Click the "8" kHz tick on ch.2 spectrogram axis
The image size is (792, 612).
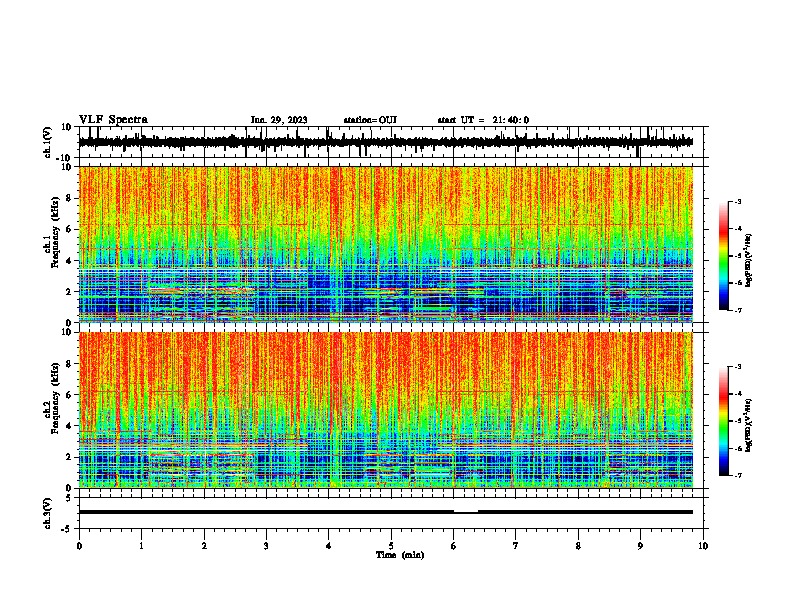click(x=69, y=364)
